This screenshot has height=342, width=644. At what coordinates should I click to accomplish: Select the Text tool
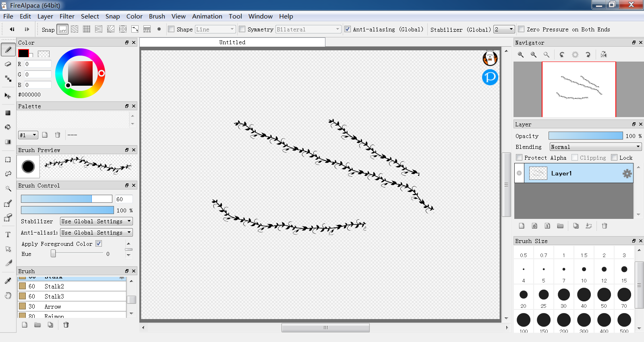(8, 235)
